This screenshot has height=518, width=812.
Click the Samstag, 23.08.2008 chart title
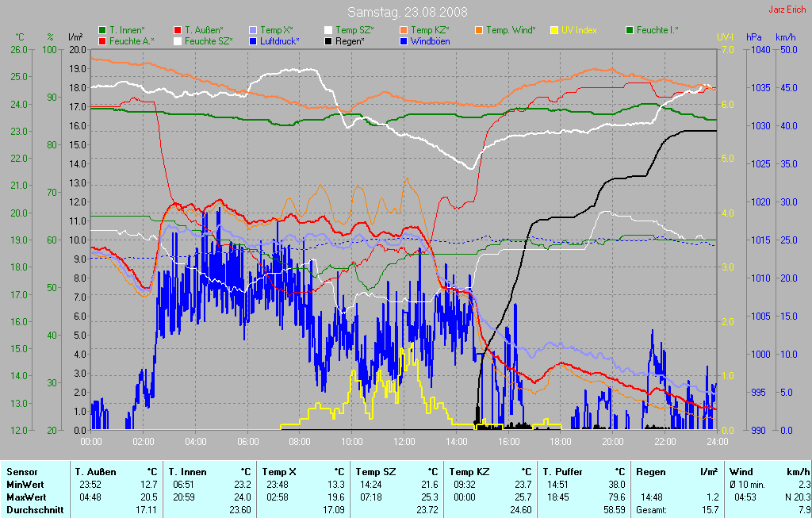click(x=407, y=12)
